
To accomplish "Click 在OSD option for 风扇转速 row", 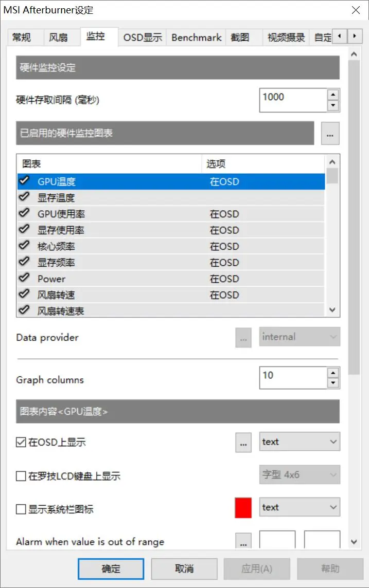I will (x=224, y=295).
